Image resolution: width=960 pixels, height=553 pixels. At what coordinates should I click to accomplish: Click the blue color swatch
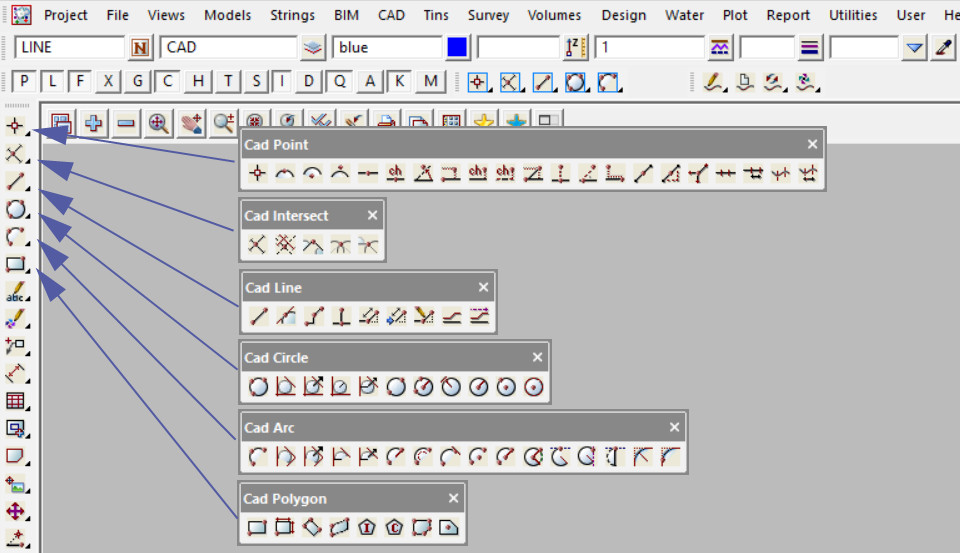457,47
